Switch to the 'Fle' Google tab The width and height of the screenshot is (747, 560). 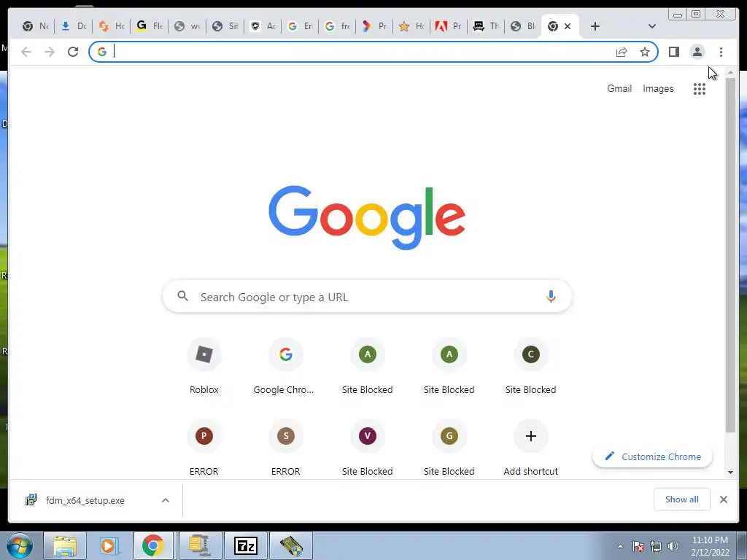tap(149, 26)
